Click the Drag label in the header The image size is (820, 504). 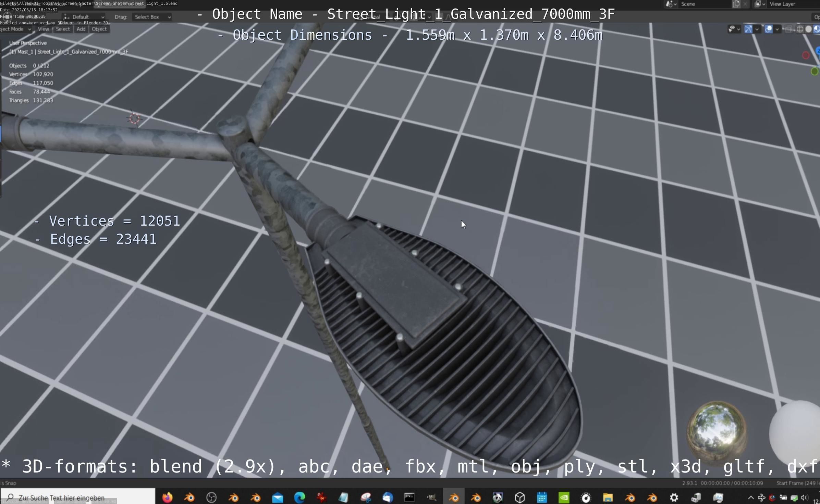tap(121, 17)
